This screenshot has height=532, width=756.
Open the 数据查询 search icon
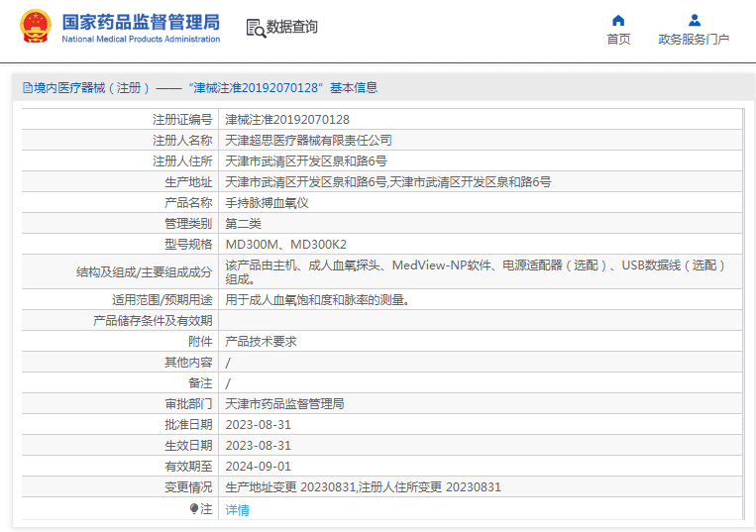[x=256, y=28]
